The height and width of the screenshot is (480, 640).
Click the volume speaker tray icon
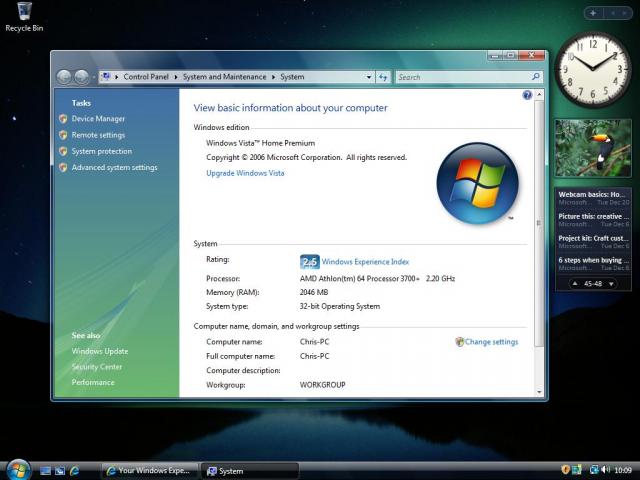tap(606, 470)
